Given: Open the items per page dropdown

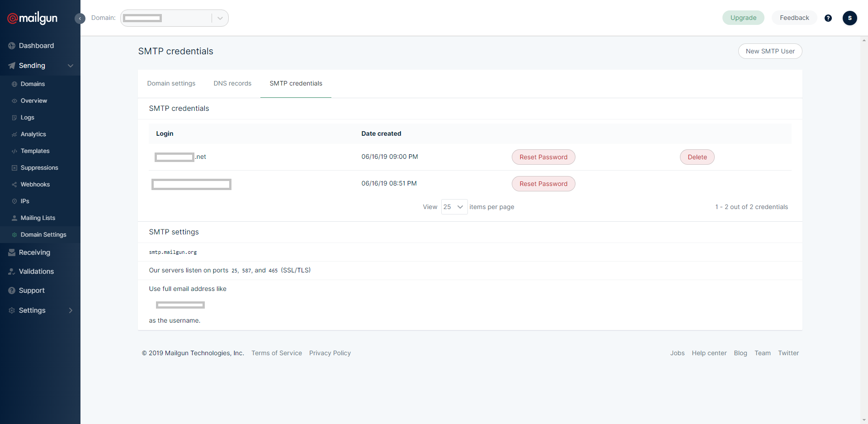Looking at the screenshot, I should (x=454, y=207).
